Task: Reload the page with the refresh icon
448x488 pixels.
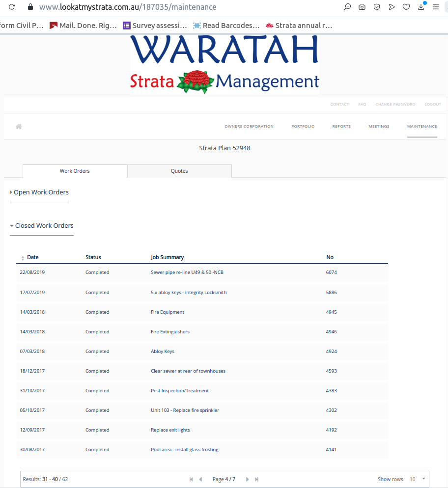Action: [12, 7]
